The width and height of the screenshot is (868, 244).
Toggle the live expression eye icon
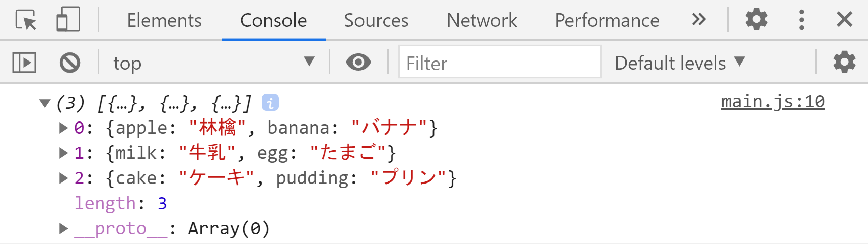[358, 63]
